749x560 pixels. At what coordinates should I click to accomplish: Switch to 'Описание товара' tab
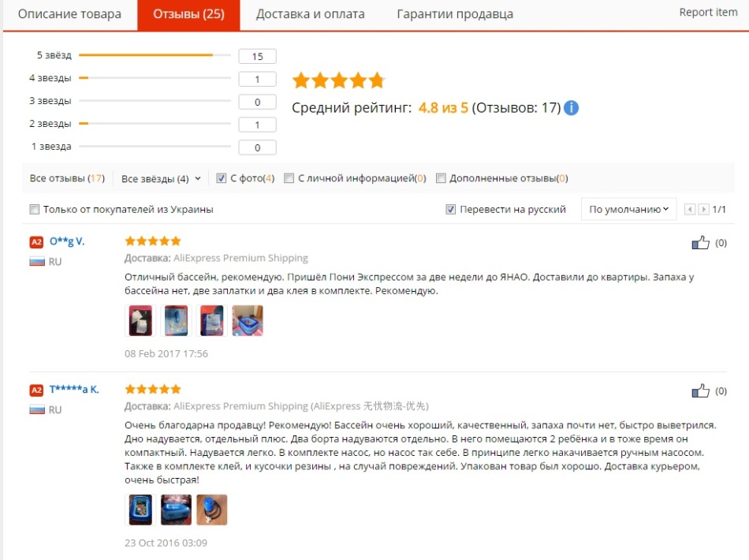click(x=69, y=14)
